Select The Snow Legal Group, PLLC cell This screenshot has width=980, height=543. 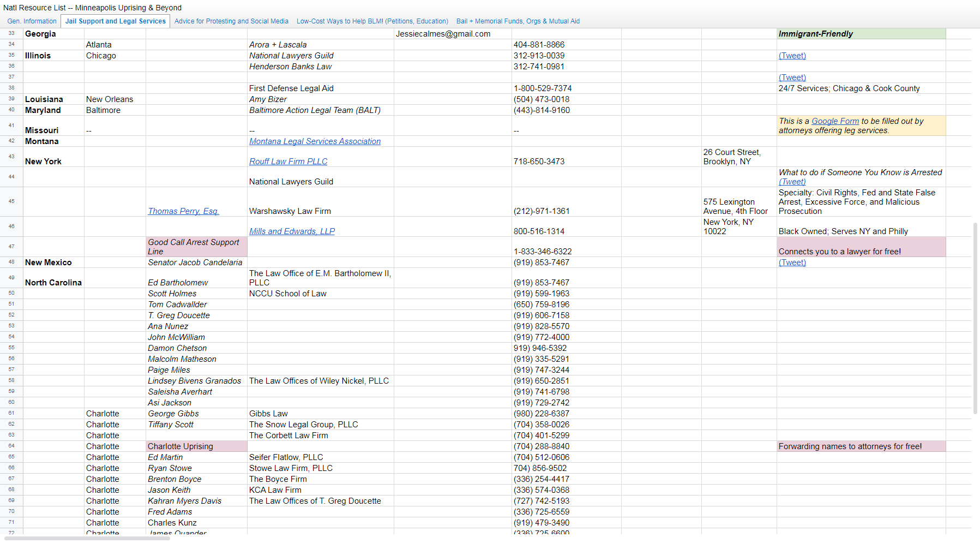pyautogui.click(x=321, y=425)
